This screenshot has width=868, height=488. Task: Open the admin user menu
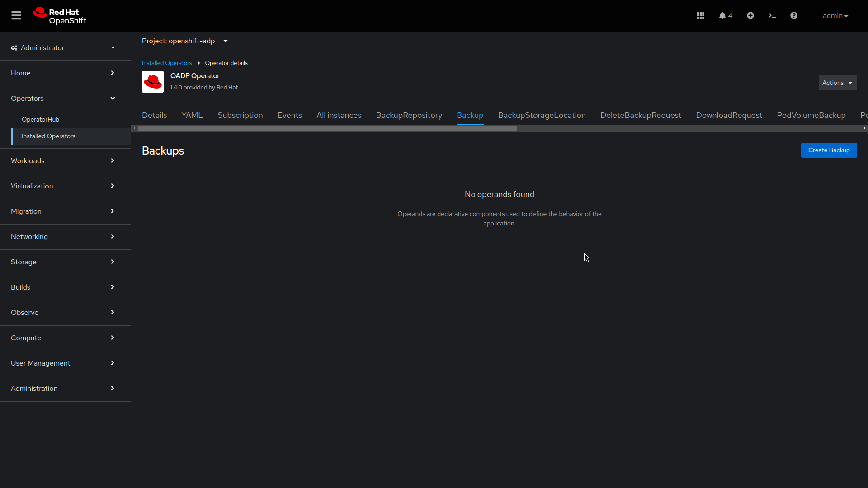point(835,15)
